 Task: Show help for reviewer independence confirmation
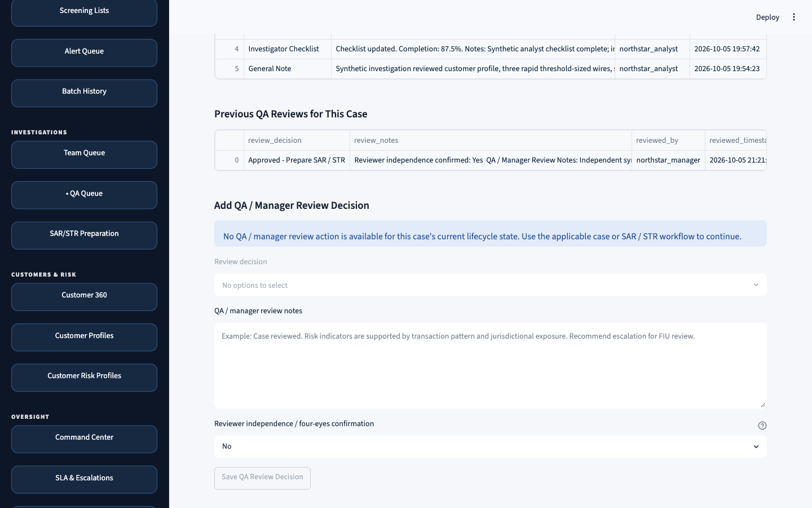pos(762,426)
